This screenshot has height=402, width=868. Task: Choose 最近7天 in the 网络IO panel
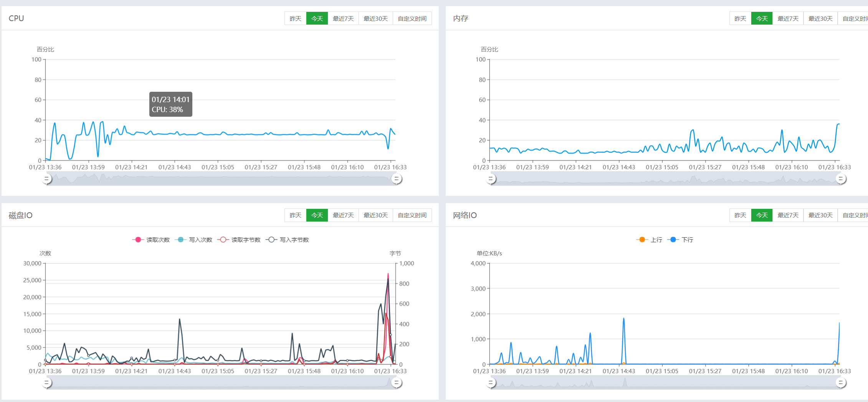coord(788,215)
